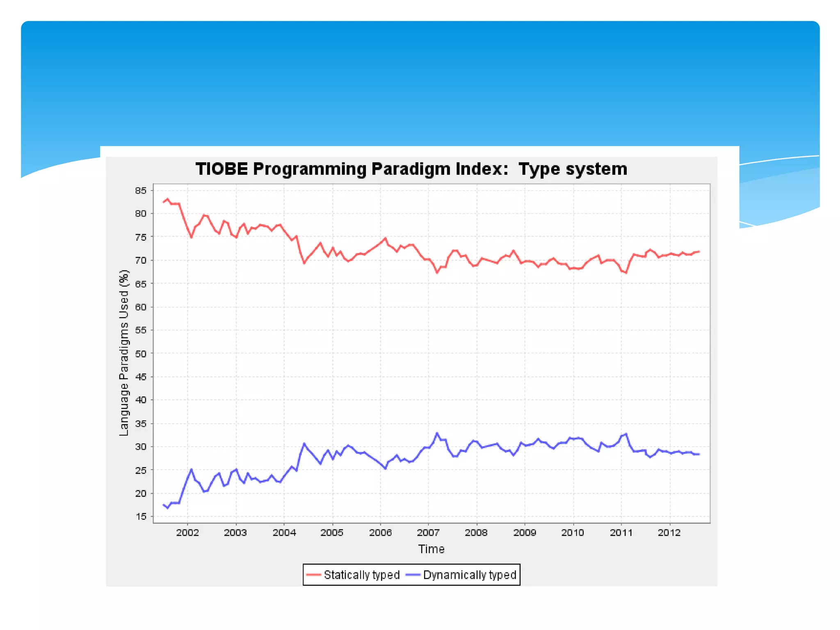Click the 15 value on the y-axis

(x=141, y=516)
